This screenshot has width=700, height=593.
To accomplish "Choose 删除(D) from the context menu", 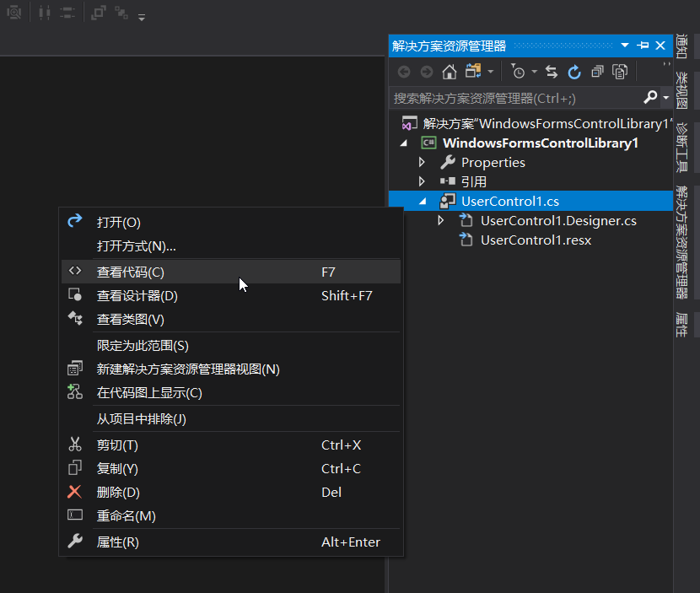I will coord(231,493).
